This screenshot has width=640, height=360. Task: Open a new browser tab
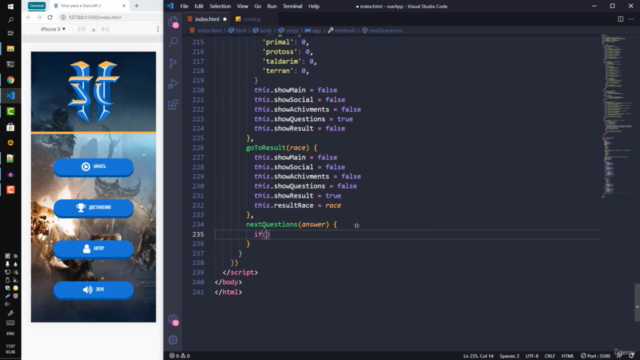137,6
